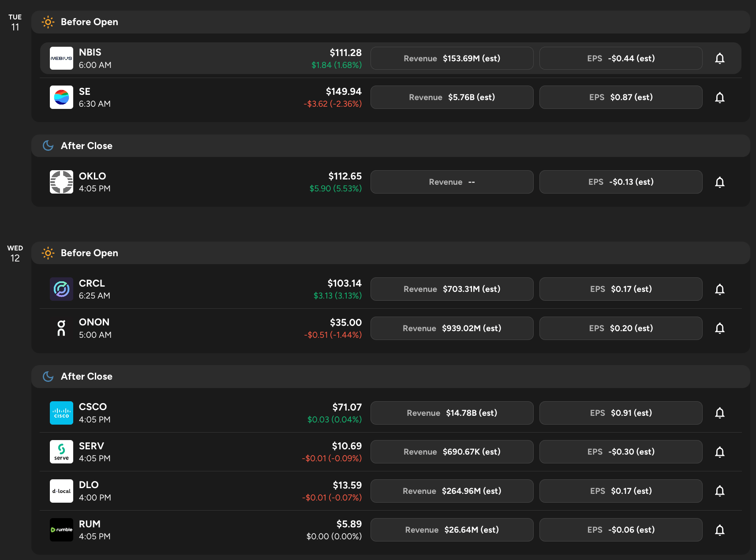The height and width of the screenshot is (560, 756).
Task: Set the bell alert for SERV
Action: [x=719, y=452]
